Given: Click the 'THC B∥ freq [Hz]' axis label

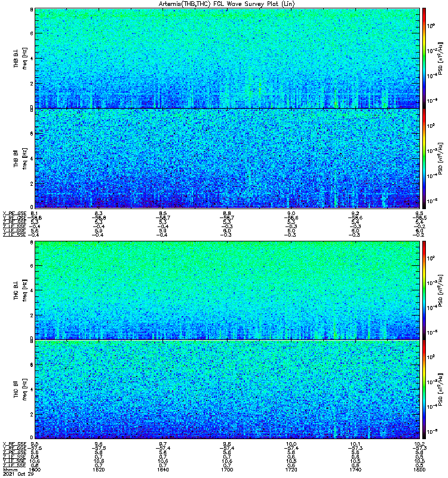Looking at the screenshot, I should pos(20,390).
